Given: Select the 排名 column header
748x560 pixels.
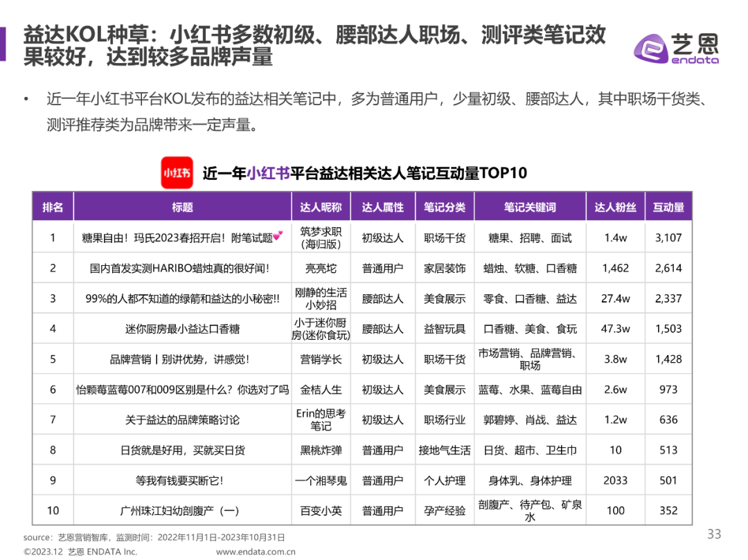Looking at the screenshot, I should (53, 207).
